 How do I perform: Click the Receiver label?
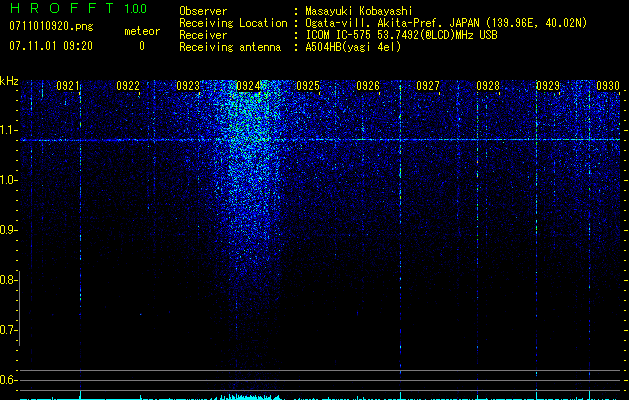tap(203, 35)
